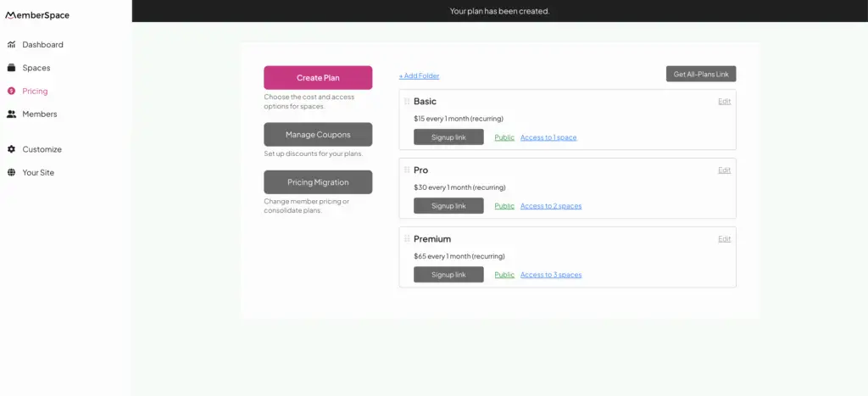Click Public on the Basic plan
Image resolution: width=868 pixels, height=396 pixels.
[x=504, y=137]
